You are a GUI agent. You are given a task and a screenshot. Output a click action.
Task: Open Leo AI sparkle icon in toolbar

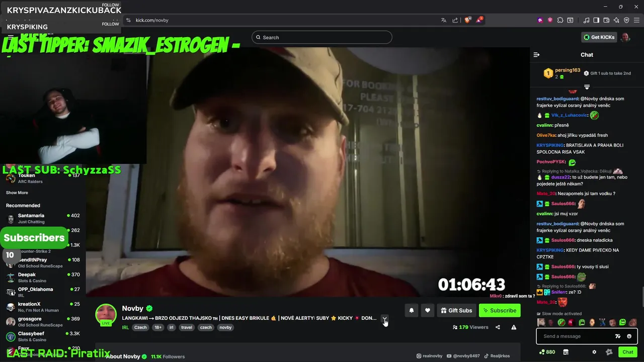click(616, 20)
